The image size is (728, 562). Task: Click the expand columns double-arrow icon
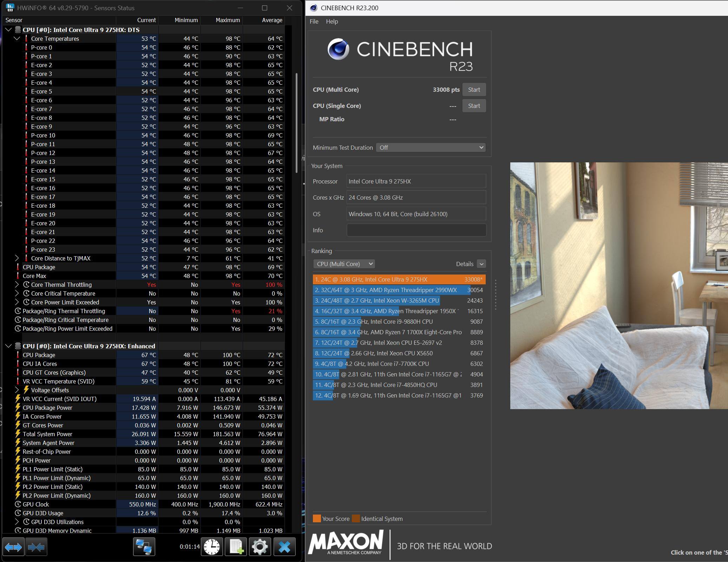point(13,547)
